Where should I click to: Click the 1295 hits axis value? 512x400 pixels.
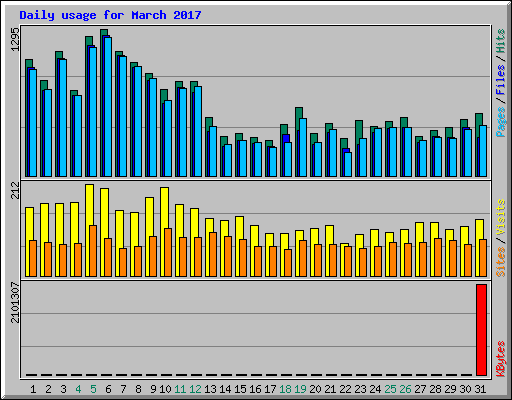pyautogui.click(x=15, y=39)
